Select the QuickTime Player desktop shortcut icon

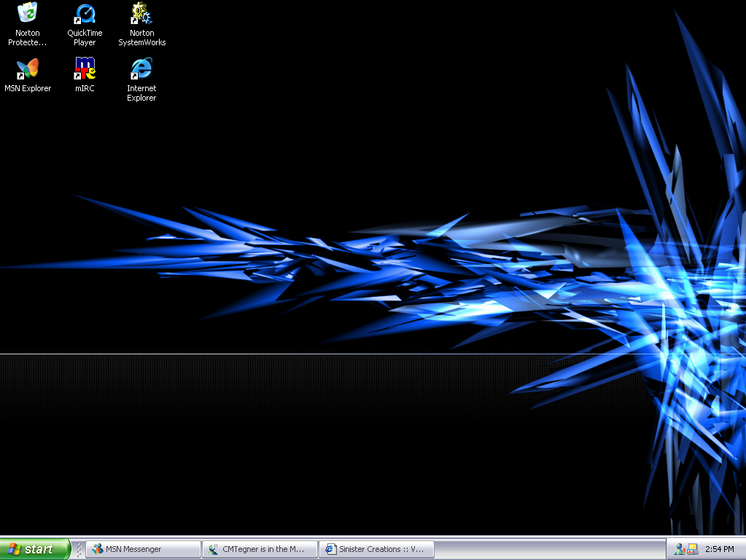[x=85, y=13]
